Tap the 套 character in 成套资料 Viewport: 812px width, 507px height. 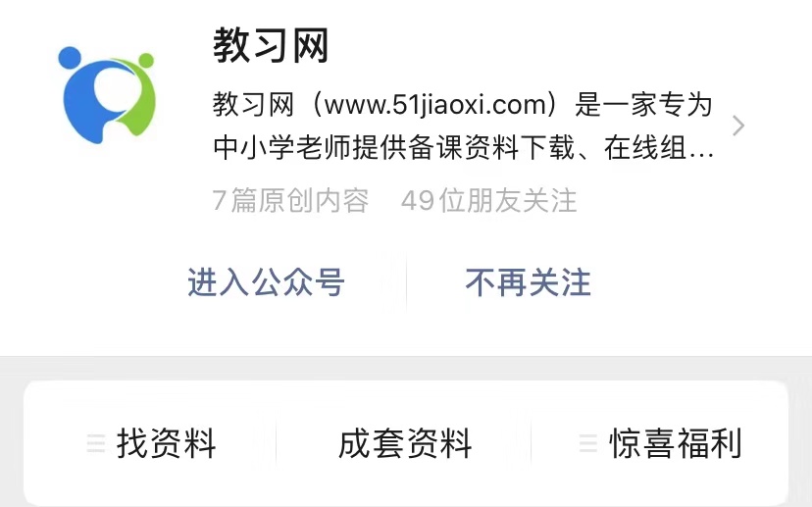pyautogui.click(x=388, y=443)
